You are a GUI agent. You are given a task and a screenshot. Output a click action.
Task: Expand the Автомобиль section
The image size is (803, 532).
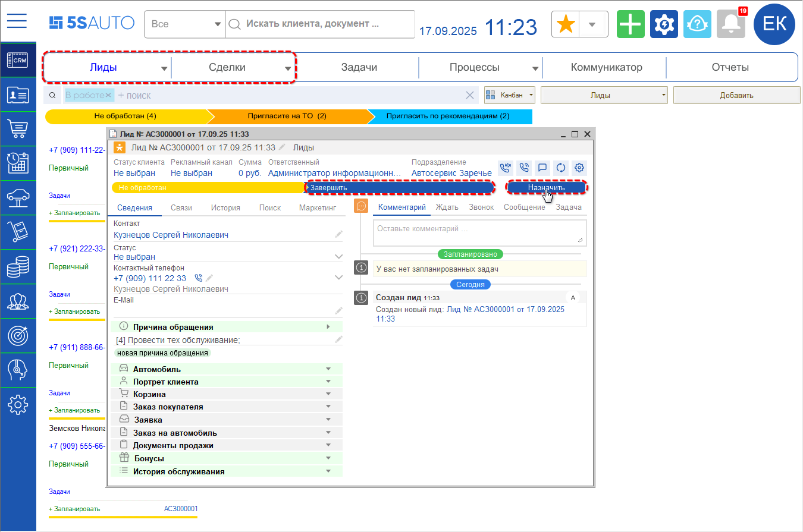pos(328,369)
